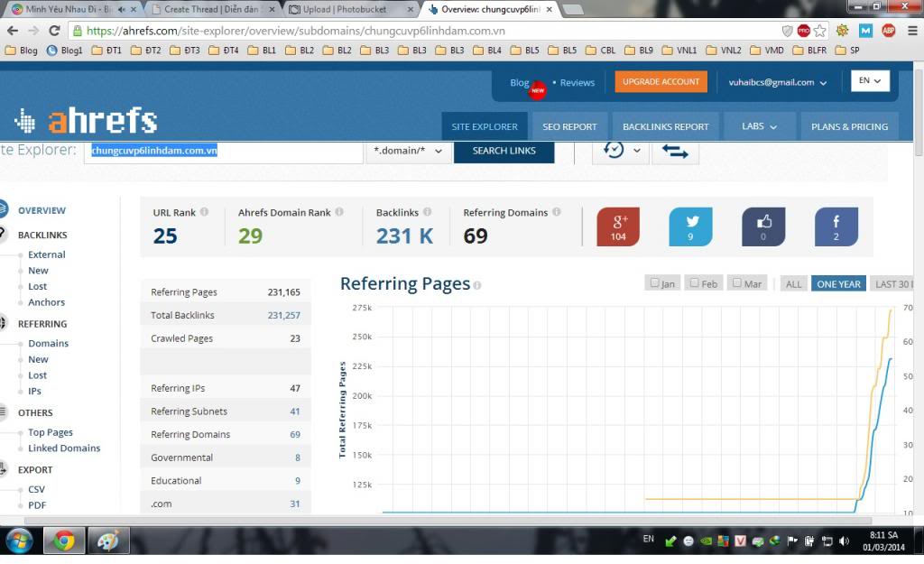Open Top Pages in sidebar
This screenshot has height=564, width=924.
(51, 432)
